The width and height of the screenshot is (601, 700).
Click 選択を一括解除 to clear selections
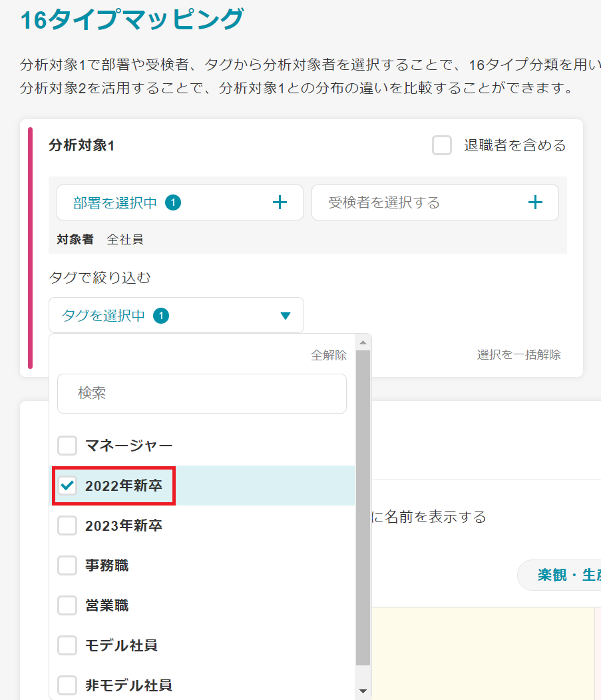coord(518,354)
